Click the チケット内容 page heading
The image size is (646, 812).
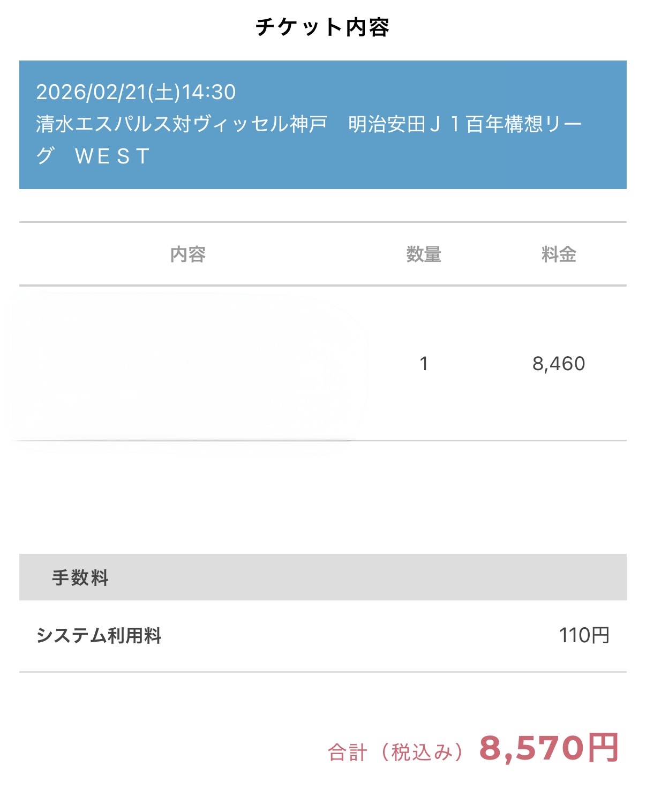click(322, 27)
